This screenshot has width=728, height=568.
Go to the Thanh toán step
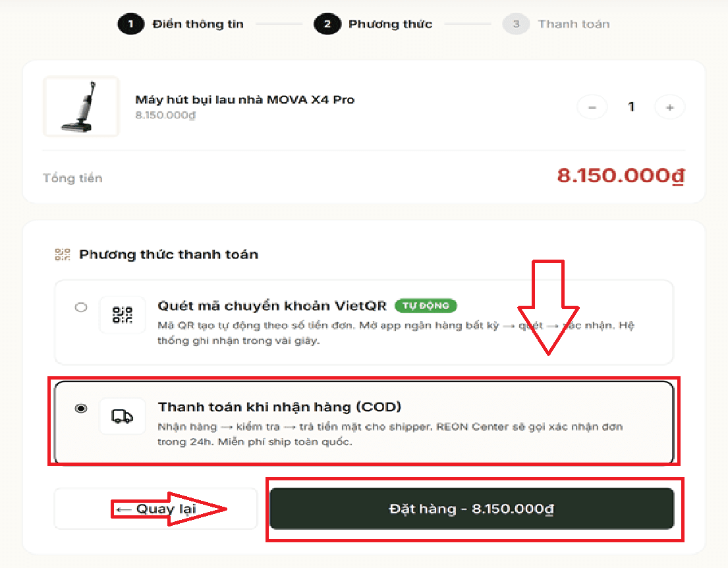574,24
